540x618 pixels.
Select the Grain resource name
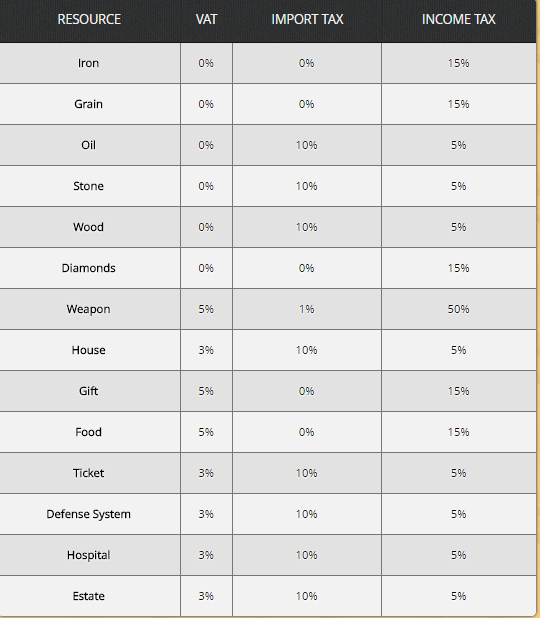point(88,104)
